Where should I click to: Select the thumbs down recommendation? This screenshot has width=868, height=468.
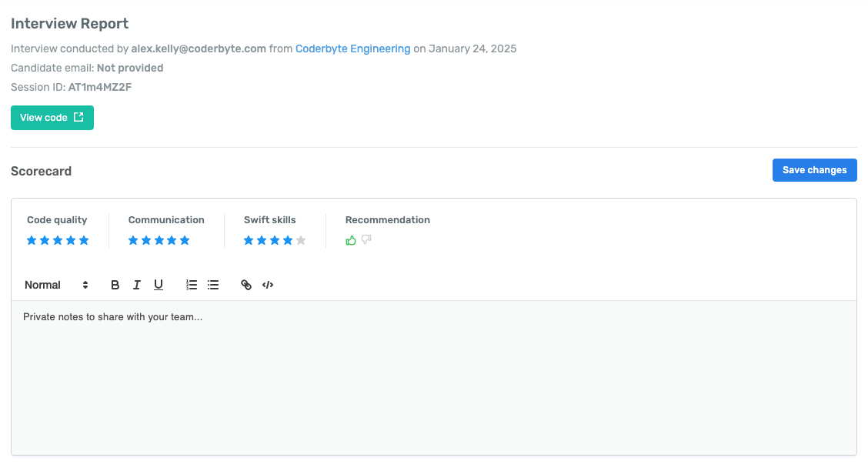tap(366, 240)
